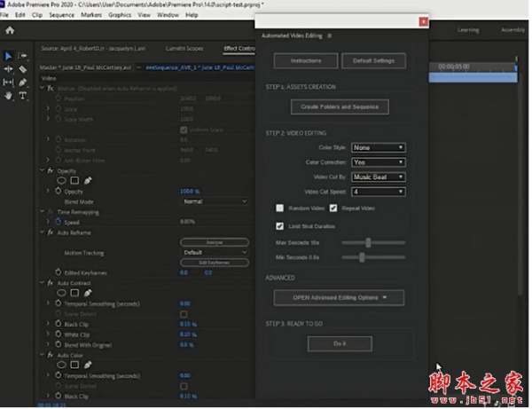This screenshot has width=532, height=409.
Task: Select the Pen tool in toolbar
Action: pyautogui.click(x=22, y=83)
